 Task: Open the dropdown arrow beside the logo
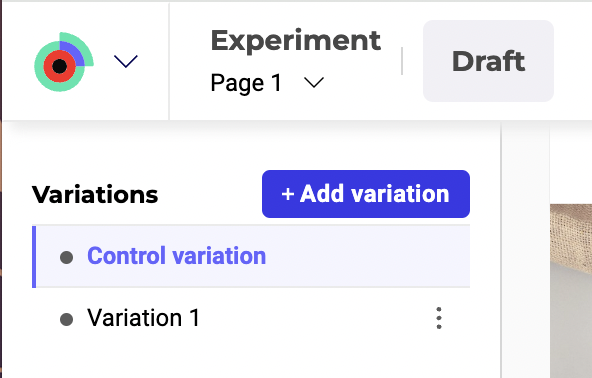click(x=126, y=61)
